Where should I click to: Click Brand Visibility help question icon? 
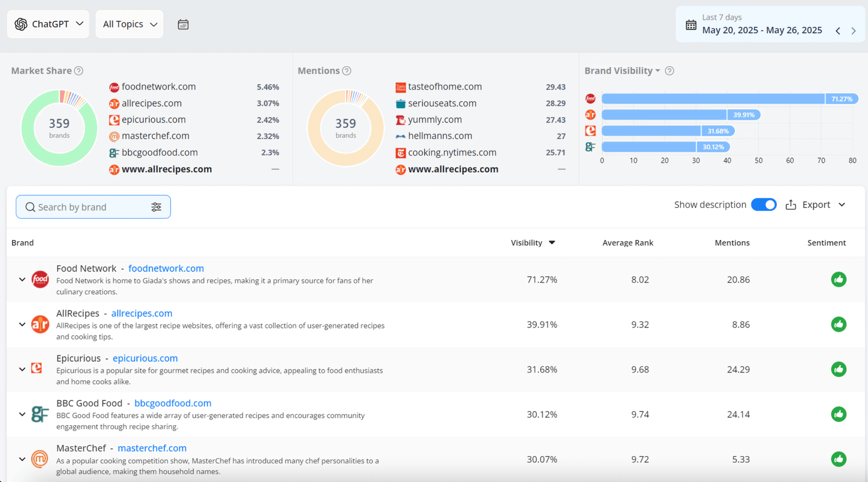pos(670,71)
